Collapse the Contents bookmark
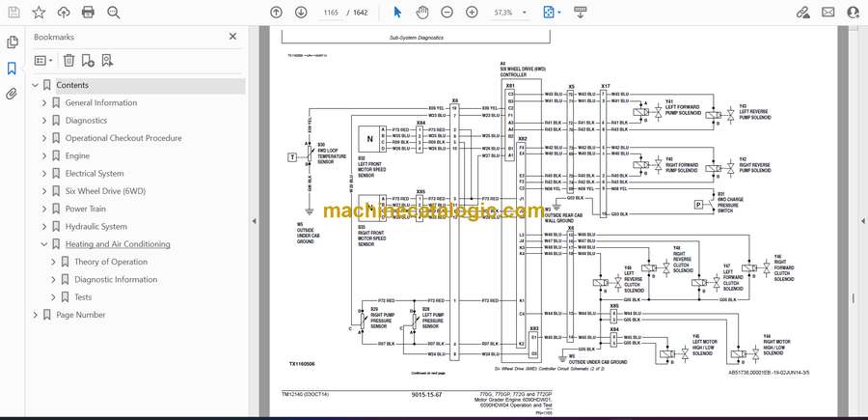The image size is (868, 420). [x=36, y=85]
